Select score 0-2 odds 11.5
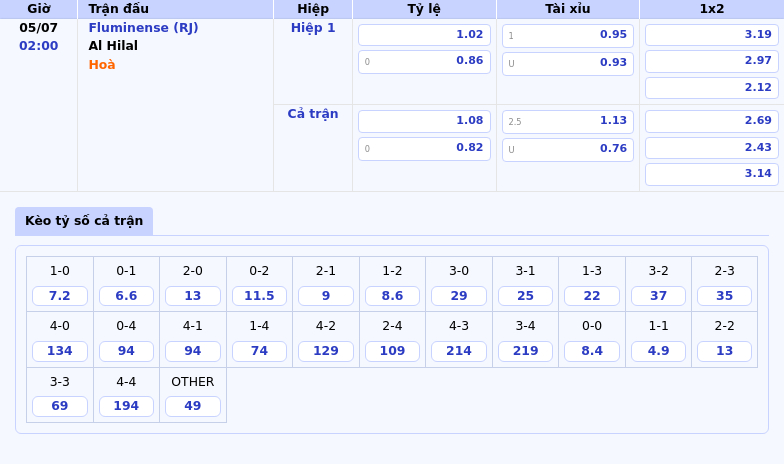The width and height of the screenshot is (784, 464). click(x=260, y=296)
